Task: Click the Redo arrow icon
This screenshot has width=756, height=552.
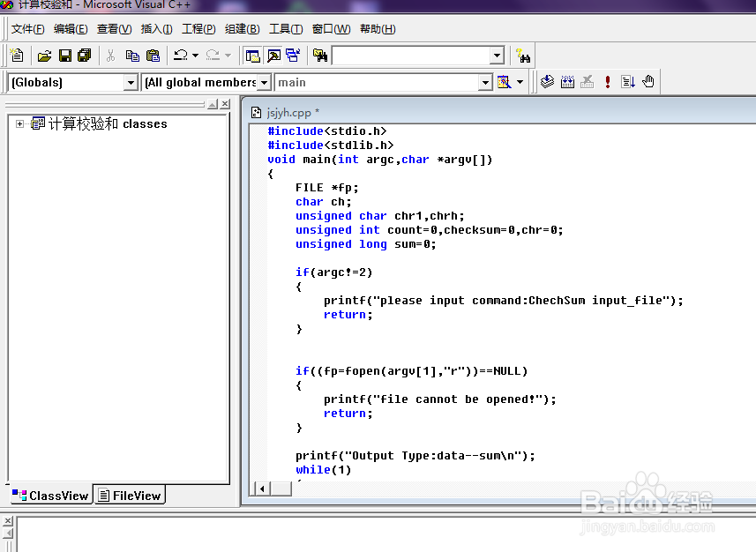Action: pos(213,56)
